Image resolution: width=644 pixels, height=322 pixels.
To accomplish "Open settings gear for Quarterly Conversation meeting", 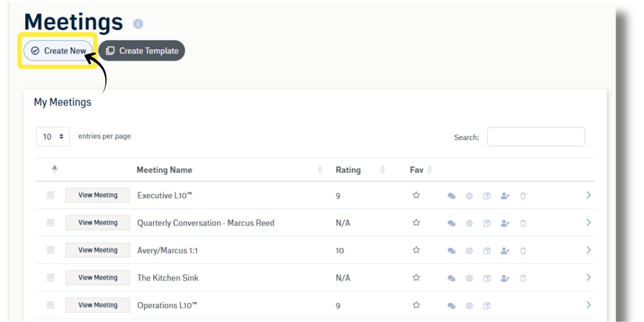I will pyautogui.click(x=469, y=223).
